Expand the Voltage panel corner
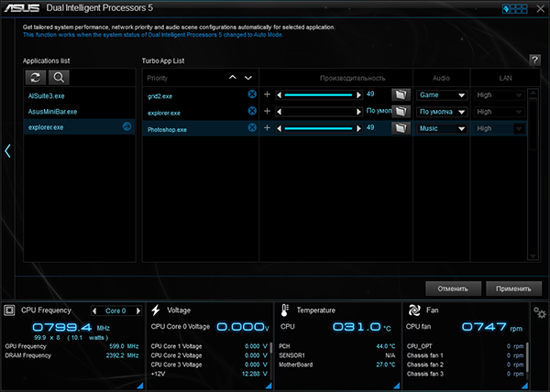This screenshot has height=392, width=550. click(x=269, y=386)
